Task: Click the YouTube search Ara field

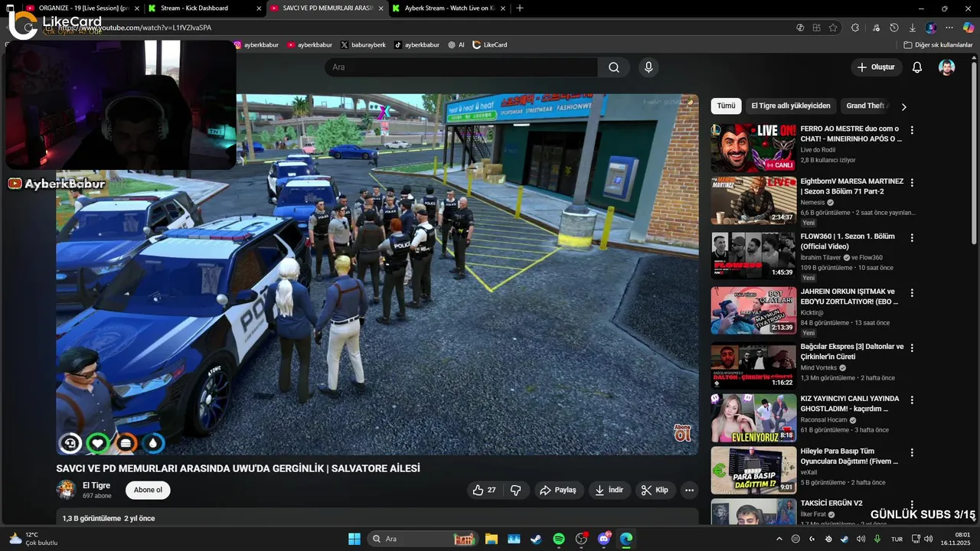Action: point(462,67)
